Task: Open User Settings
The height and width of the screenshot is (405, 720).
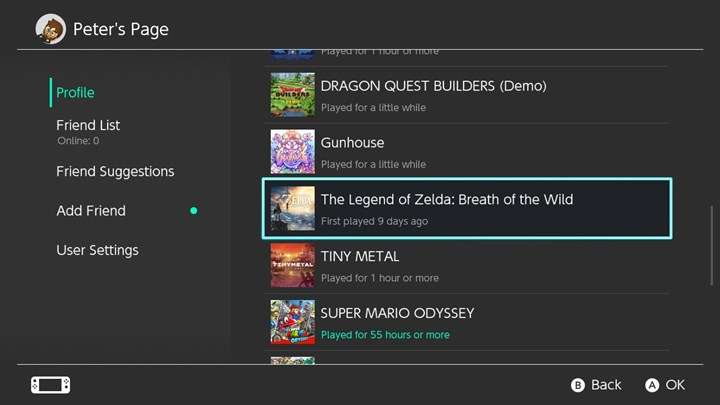Action: coord(97,250)
